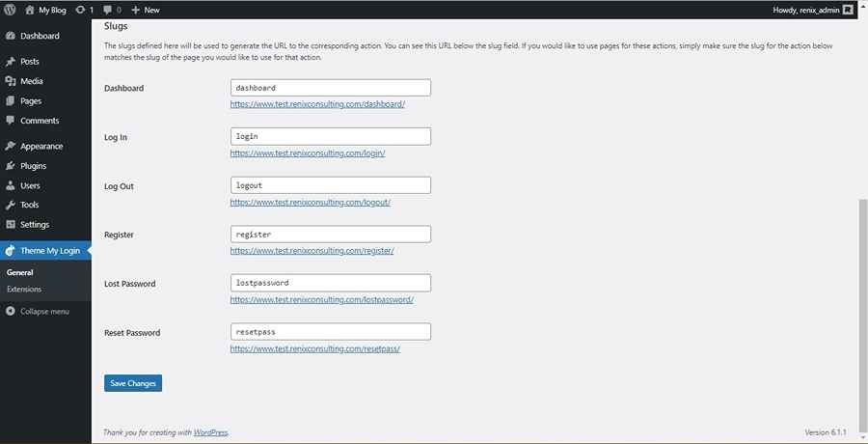Open Extensions submenu item
Image resolution: width=868 pixels, height=444 pixels.
coord(24,290)
